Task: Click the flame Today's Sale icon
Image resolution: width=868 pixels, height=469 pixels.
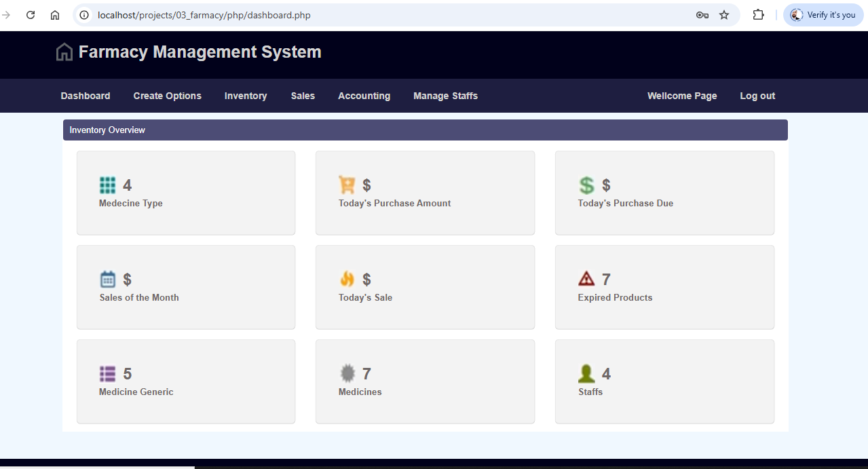Action: pyautogui.click(x=347, y=279)
